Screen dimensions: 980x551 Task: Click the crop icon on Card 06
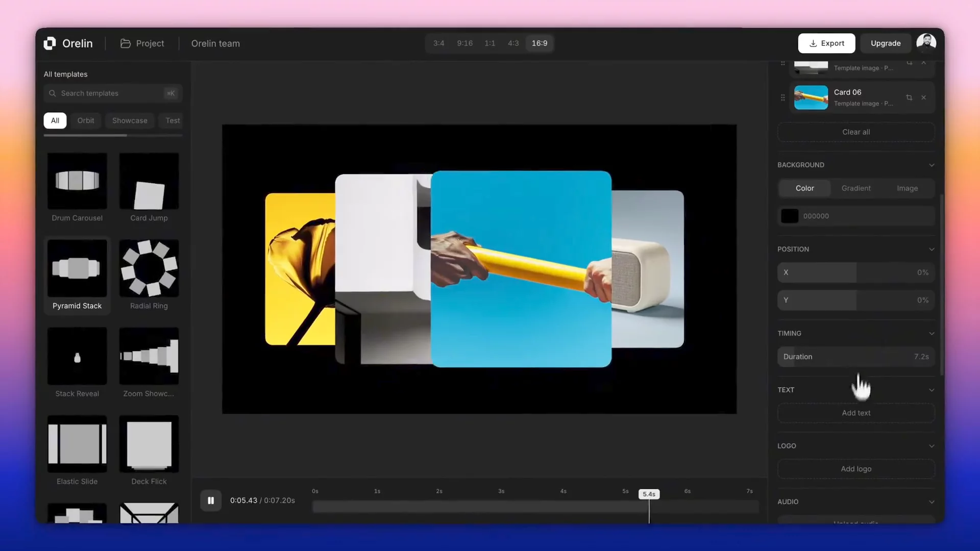coord(909,97)
